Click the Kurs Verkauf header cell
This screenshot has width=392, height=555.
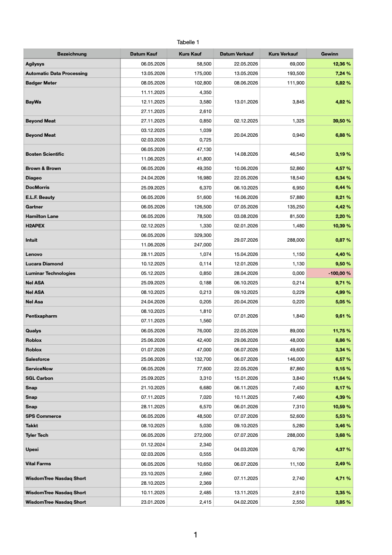(283, 54)
